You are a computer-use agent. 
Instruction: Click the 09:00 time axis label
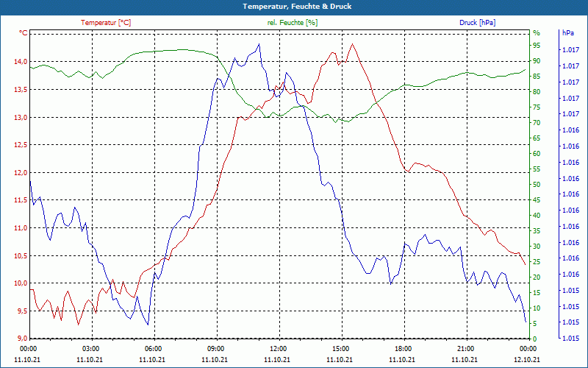216,348
